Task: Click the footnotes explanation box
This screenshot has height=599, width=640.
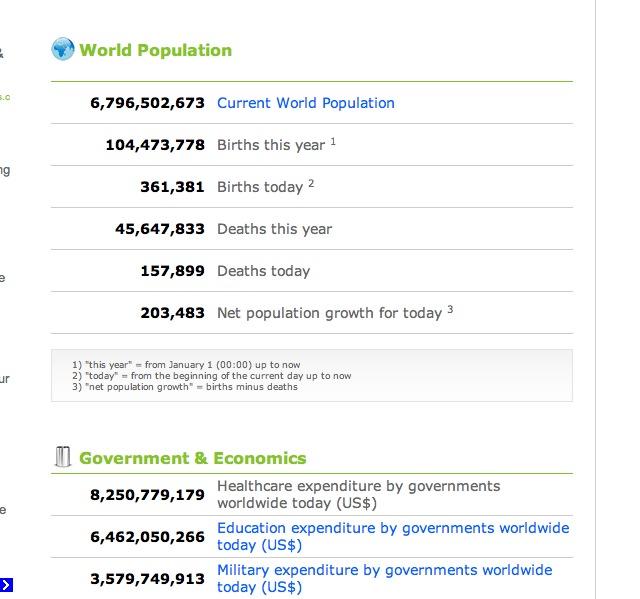Action: click(312, 375)
